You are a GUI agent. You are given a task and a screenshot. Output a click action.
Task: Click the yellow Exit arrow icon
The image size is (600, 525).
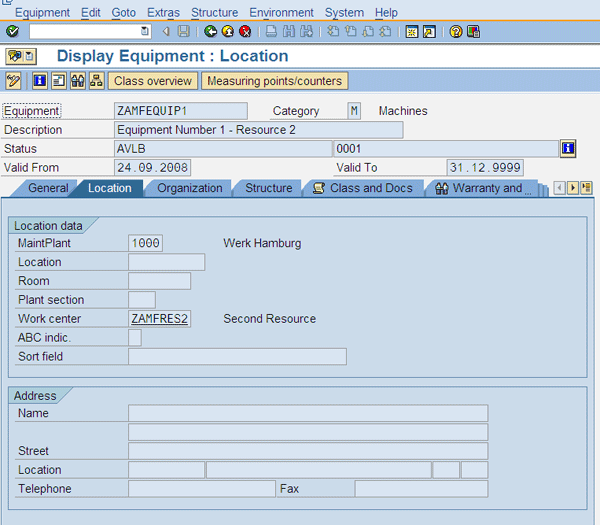(228, 32)
